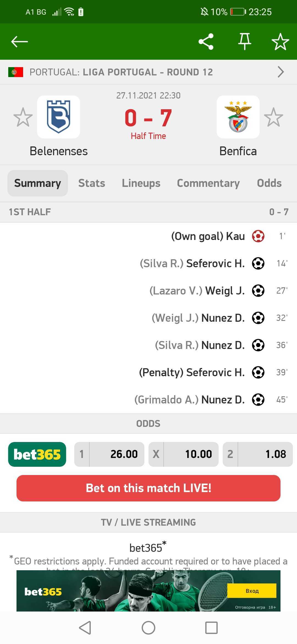
Task: Open the Belenenses team crest
Action: coord(59,117)
